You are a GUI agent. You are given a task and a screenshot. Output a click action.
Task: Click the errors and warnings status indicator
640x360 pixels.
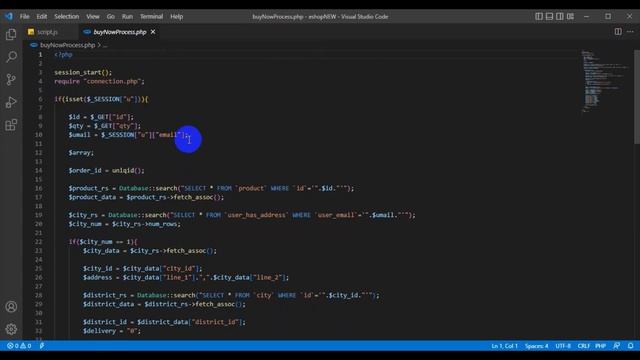point(19,346)
